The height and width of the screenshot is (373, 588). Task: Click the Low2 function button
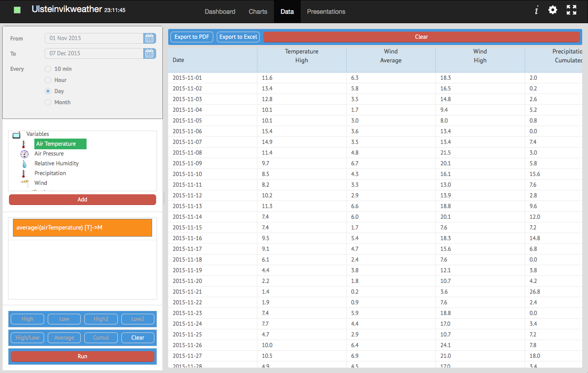[138, 319]
